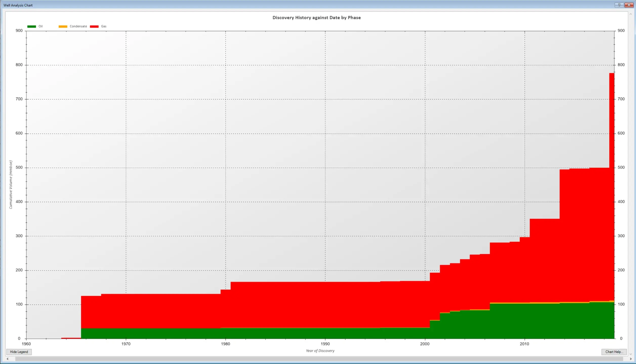Click the 300 label on right axis
The image size is (636, 364).
[621, 236]
